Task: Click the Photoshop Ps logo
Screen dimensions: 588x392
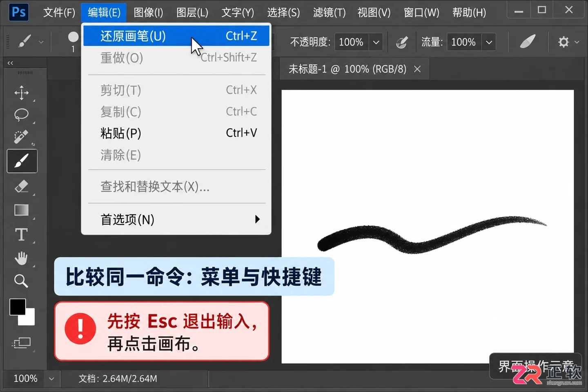Action: coord(19,12)
